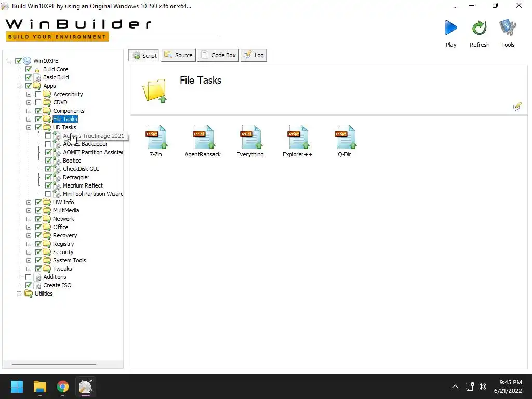The image size is (532, 399).
Task: Click the small edit icon in File Tasks header
Action: (517, 107)
